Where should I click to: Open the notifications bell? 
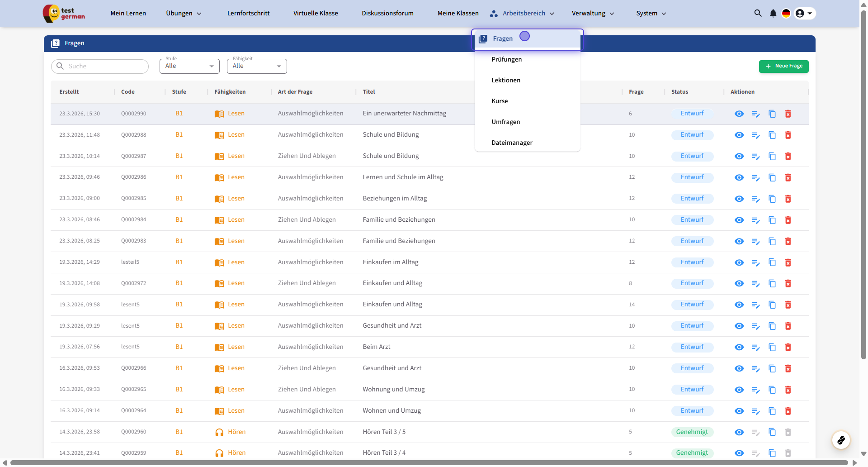tap(773, 14)
